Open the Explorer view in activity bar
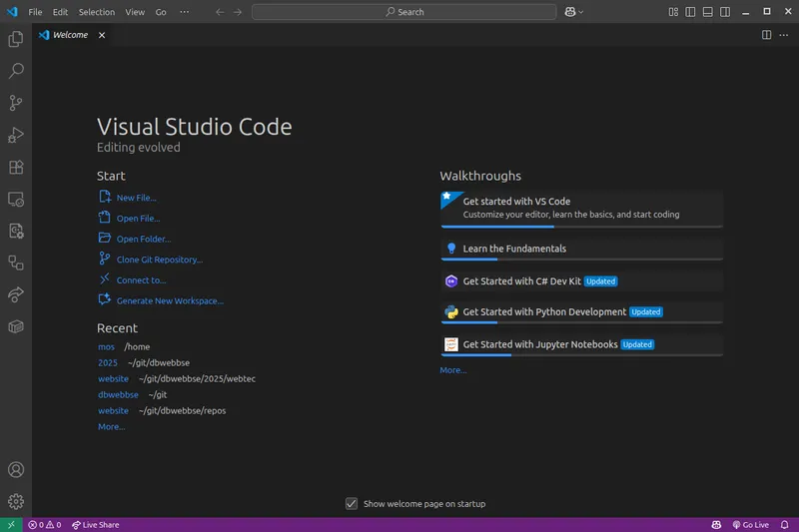This screenshot has width=799, height=532. 16,39
